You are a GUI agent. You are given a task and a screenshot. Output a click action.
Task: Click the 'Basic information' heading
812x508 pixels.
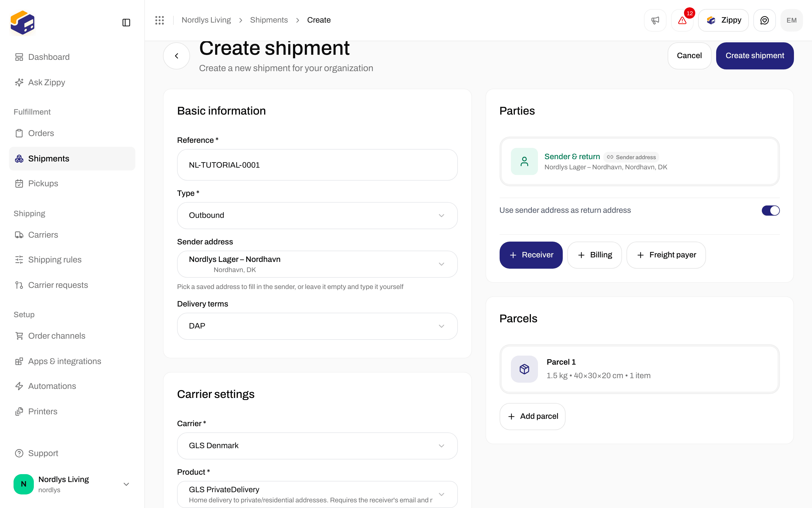tap(221, 111)
